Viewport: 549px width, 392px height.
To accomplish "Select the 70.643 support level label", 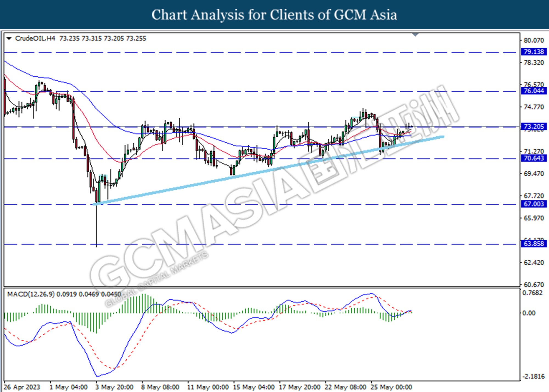I will point(534,158).
